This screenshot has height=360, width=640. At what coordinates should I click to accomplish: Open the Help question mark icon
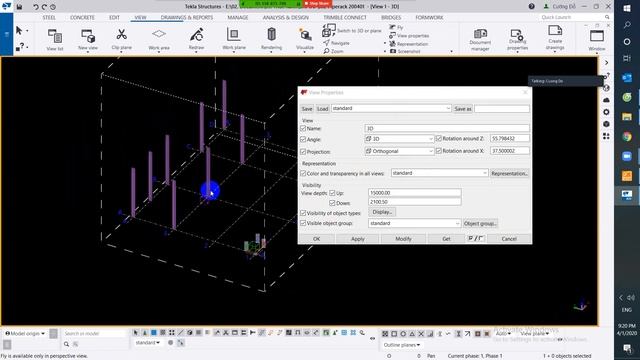531,7
